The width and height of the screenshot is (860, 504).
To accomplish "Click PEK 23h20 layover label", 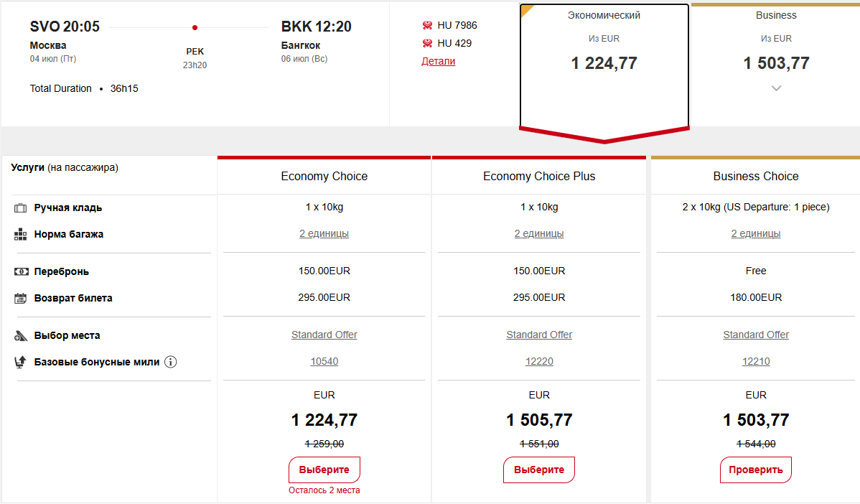I will (195, 58).
